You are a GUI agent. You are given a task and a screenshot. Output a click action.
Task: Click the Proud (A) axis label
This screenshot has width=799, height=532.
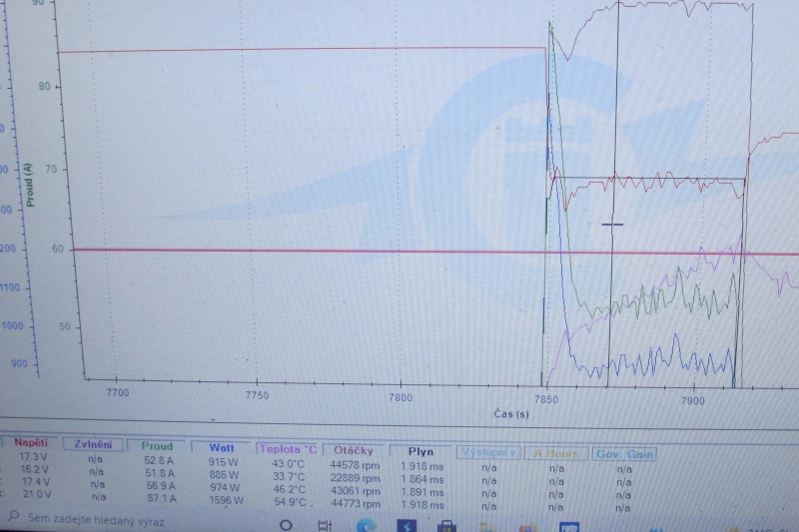pos(29,186)
